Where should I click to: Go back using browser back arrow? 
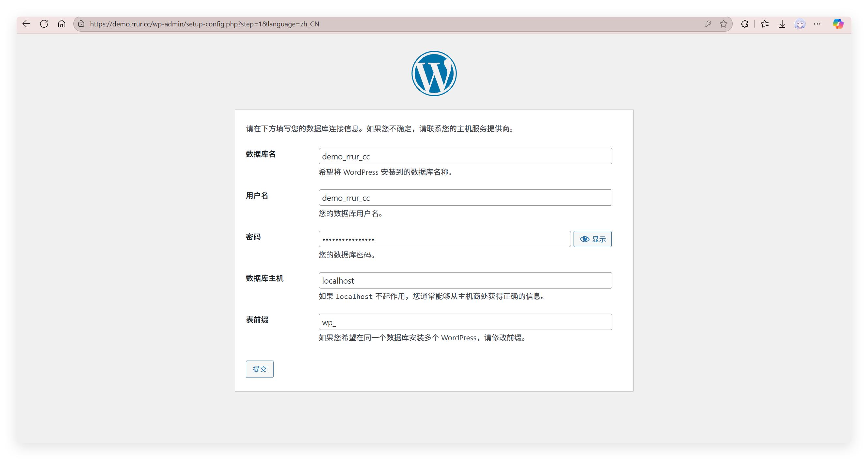tap(26, 24)
